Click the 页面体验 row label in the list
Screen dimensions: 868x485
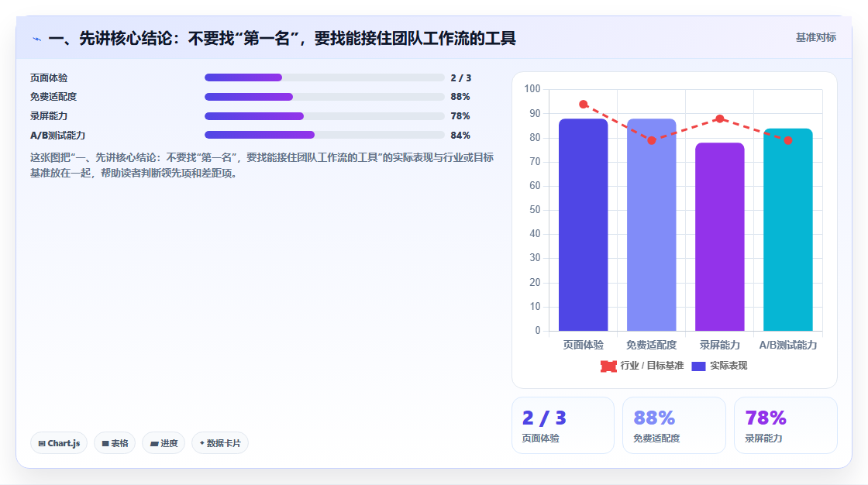coord(49,78)
